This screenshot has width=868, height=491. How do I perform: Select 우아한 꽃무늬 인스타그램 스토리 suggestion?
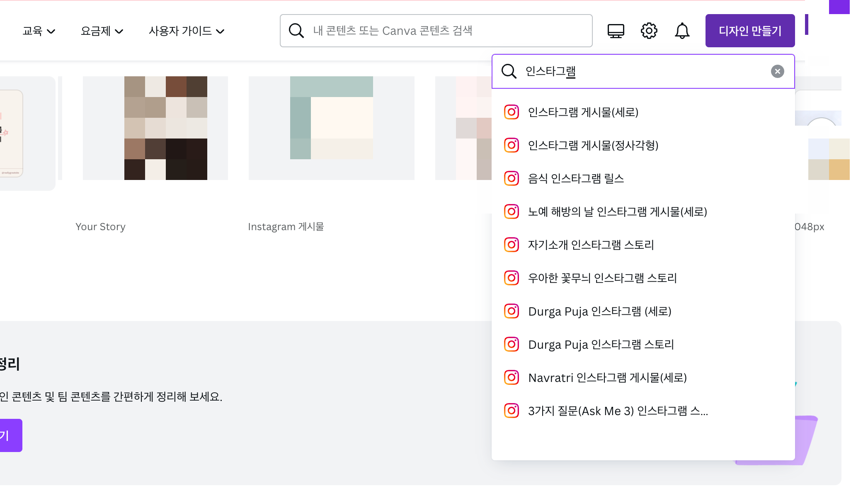click(643, 278)
